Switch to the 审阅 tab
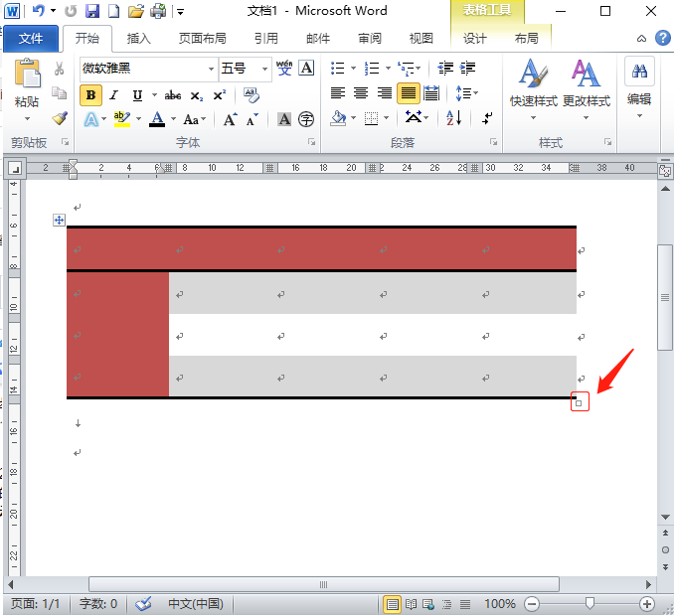This screenshot has width=675, height=616. click(370, 39)
